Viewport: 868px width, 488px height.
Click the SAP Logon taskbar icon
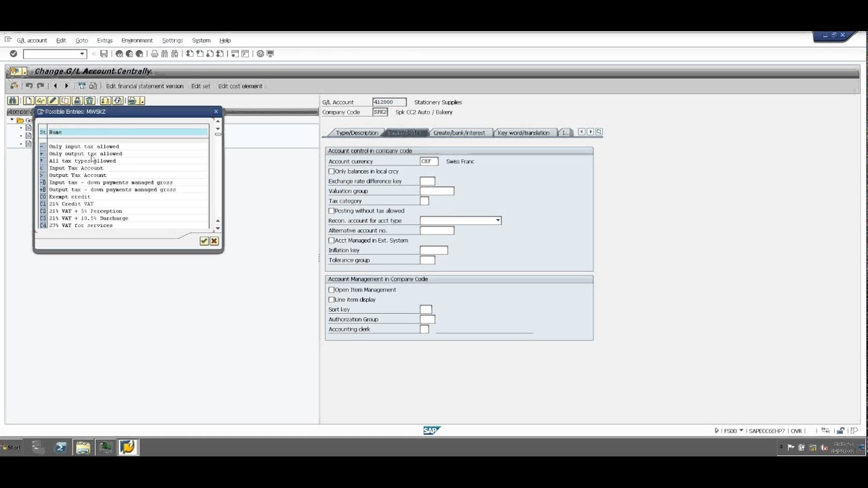click(127, 447)
